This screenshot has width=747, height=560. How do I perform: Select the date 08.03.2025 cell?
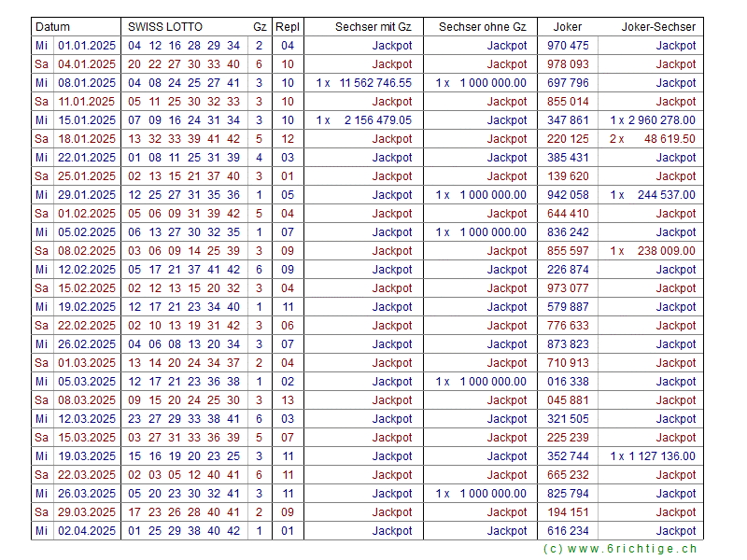87,400
